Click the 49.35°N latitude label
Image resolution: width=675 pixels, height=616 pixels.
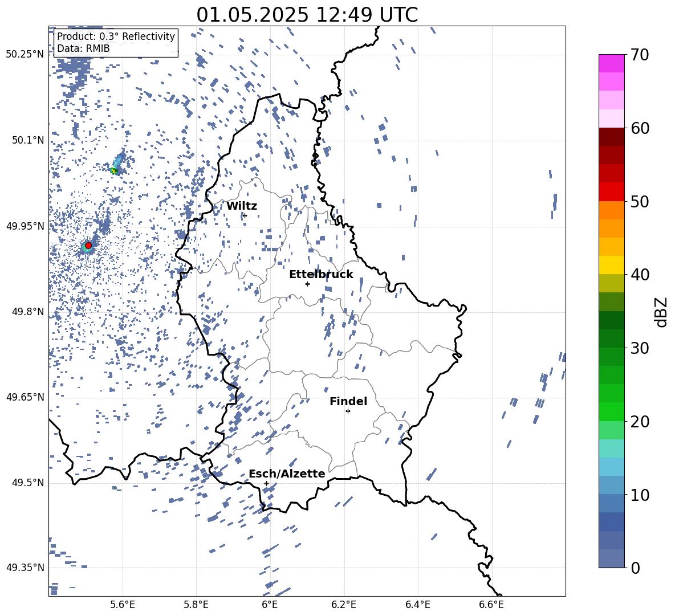25,568
